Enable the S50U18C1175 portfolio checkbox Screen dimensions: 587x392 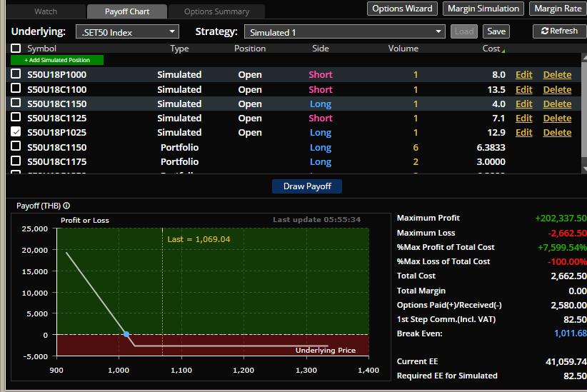pyautogui.click(x=16, y=161)
